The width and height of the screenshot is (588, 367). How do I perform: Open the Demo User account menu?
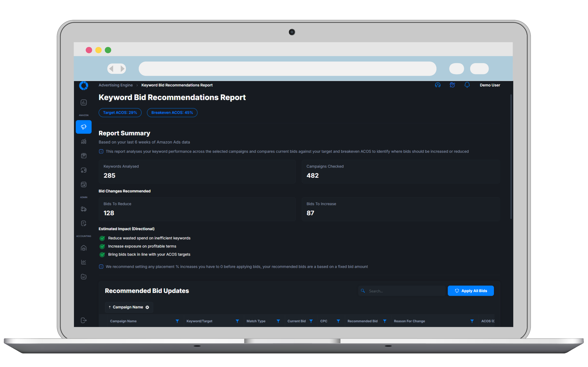pos(490,85)
